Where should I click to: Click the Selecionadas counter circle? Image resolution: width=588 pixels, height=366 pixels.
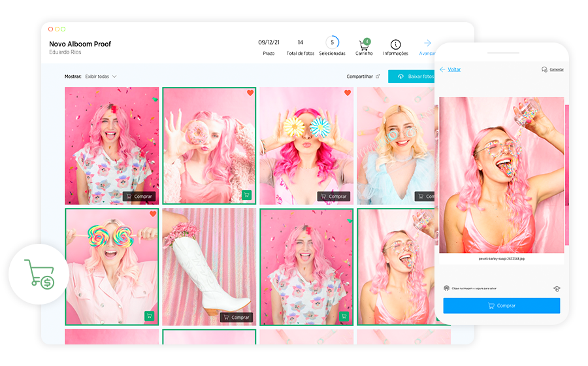point(332,43)
